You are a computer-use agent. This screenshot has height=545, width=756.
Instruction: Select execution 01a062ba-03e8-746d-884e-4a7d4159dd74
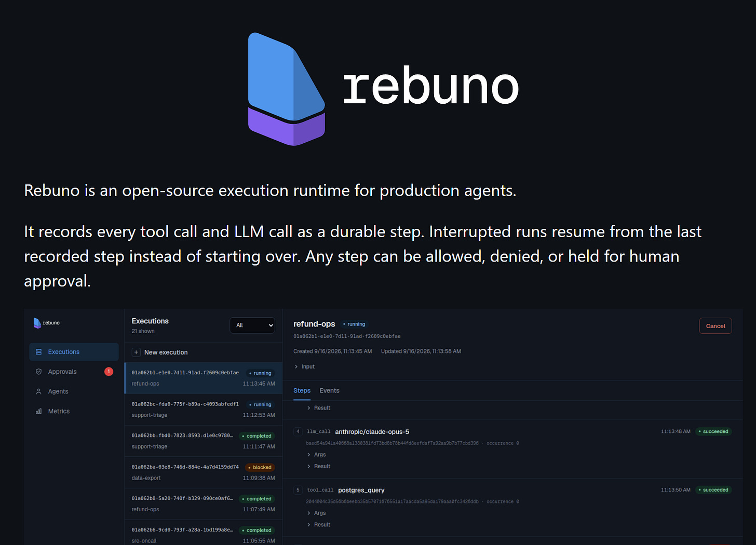(204, 472)
